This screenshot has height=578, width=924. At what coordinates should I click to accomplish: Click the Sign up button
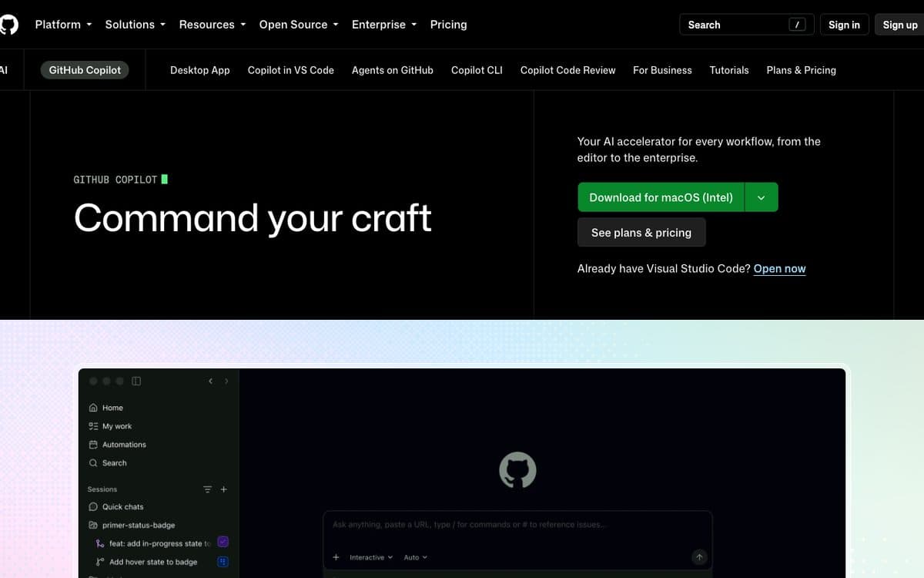899,25
